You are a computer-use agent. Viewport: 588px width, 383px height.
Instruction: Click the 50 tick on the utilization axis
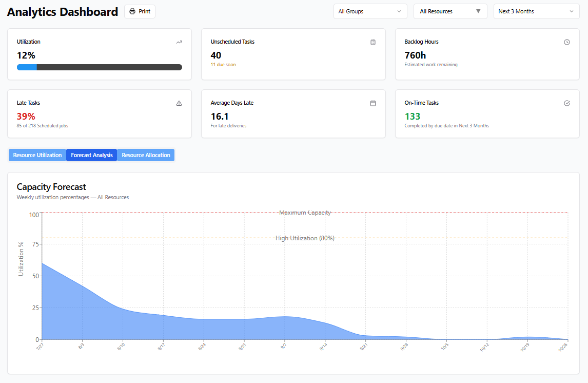click(x=35, y=276)
